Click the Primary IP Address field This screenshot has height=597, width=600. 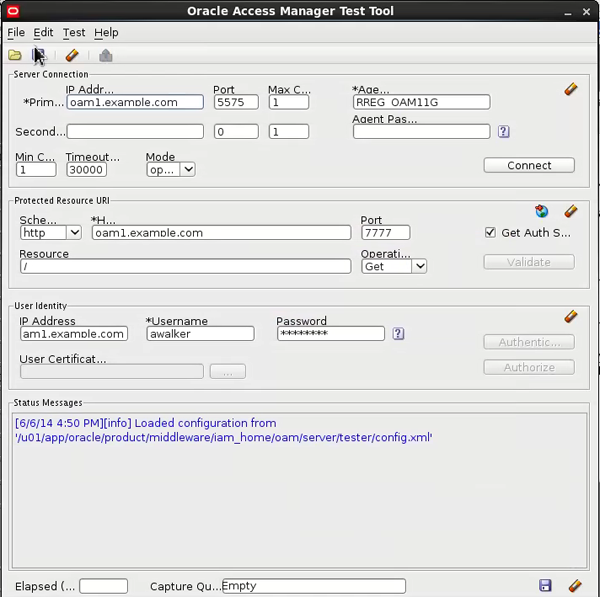[135, 102]
